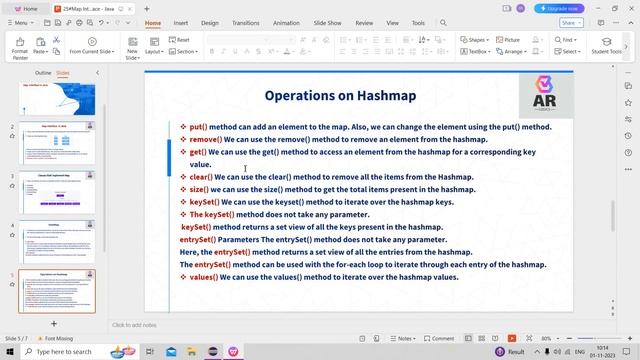This screenshot has width=640, height=360.
Task: Click the fit slide to window icon
Action: (x=529, y=338)
